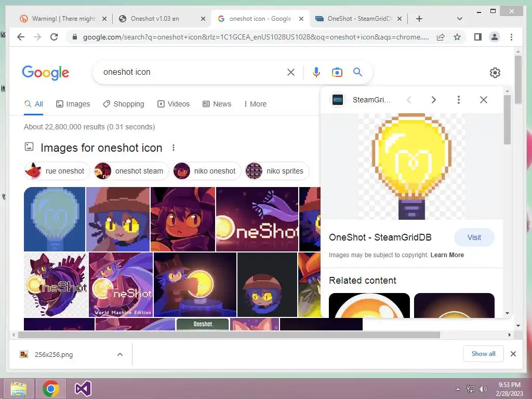Expand the 256x256.png download options arrow
This screenshot has height=399, width=532.
click(x=120, y=354)
